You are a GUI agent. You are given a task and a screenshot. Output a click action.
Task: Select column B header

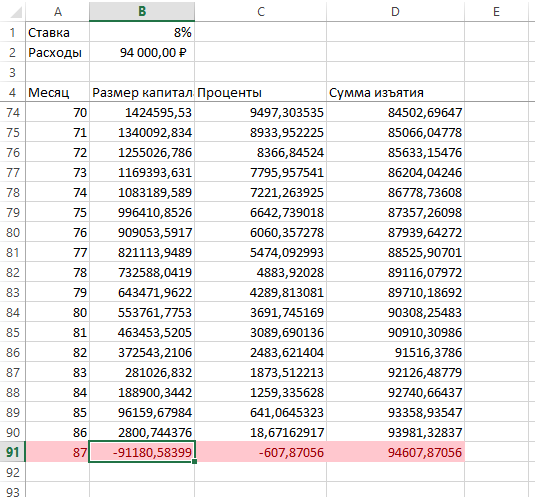142,11
